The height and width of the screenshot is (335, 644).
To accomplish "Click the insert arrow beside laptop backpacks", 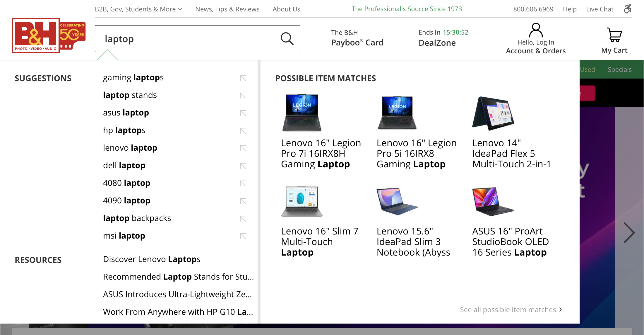I will 243,218.
